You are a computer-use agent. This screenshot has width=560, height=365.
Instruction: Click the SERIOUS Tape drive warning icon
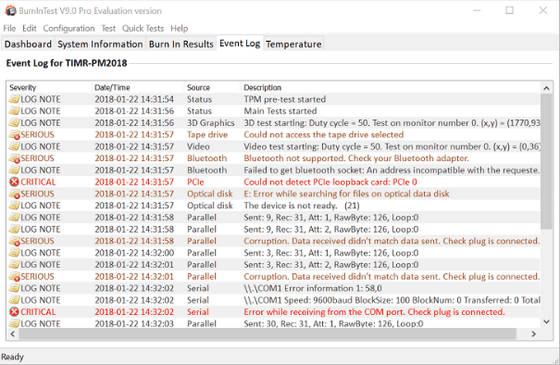click(14, 135)
